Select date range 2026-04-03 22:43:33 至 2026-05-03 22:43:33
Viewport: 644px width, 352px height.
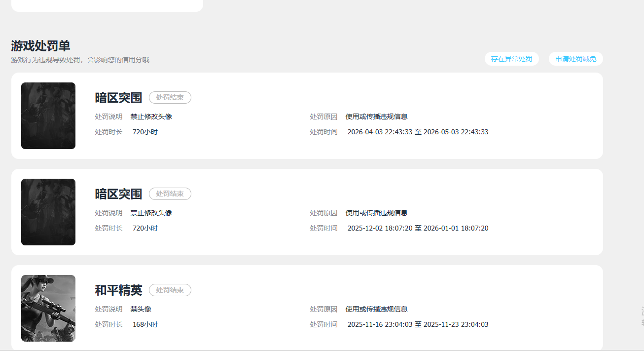click(x=418, y=132)
